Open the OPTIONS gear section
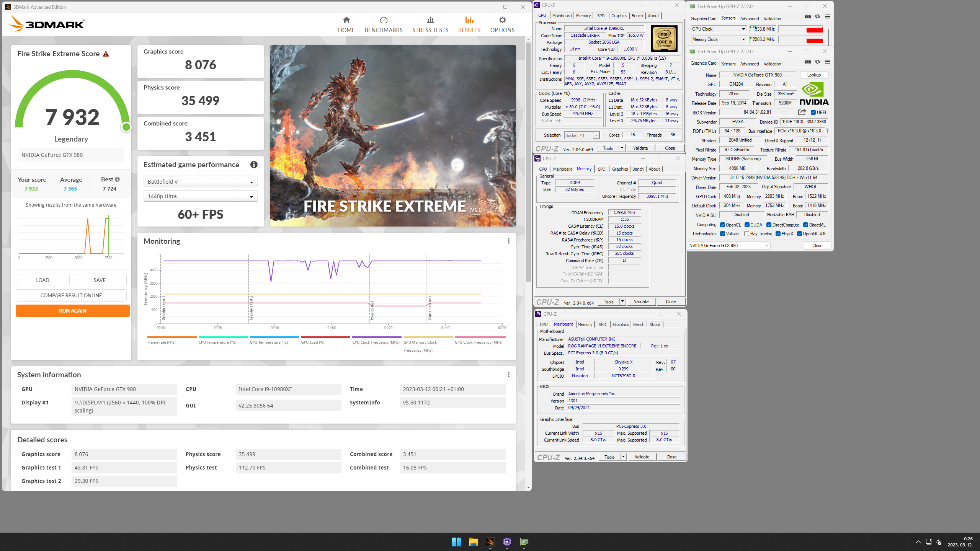 point(502,25)
